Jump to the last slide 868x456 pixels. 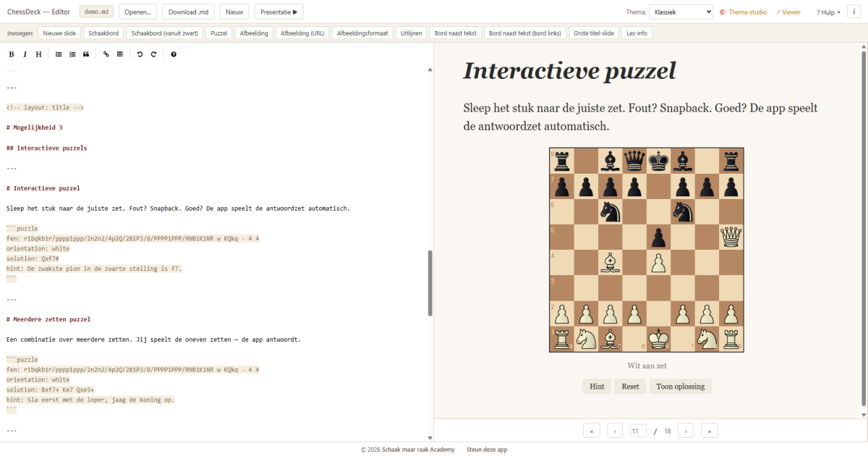click(709, 431)
